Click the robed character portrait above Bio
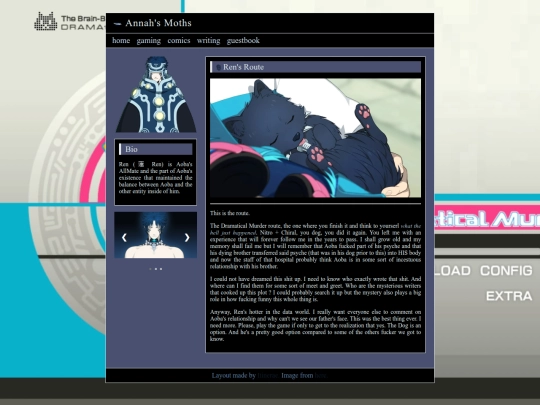This screenshot has height=405, width=540. click(x=156, y=94)
